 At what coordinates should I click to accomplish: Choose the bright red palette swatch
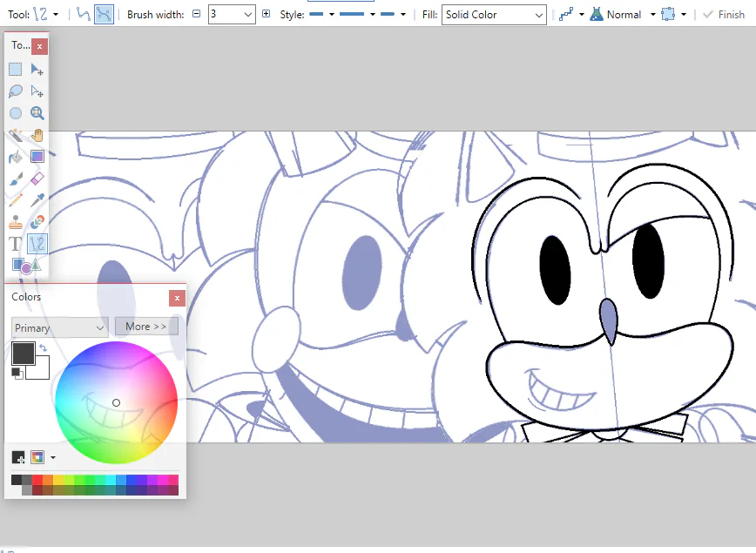[x=37, y=480]
